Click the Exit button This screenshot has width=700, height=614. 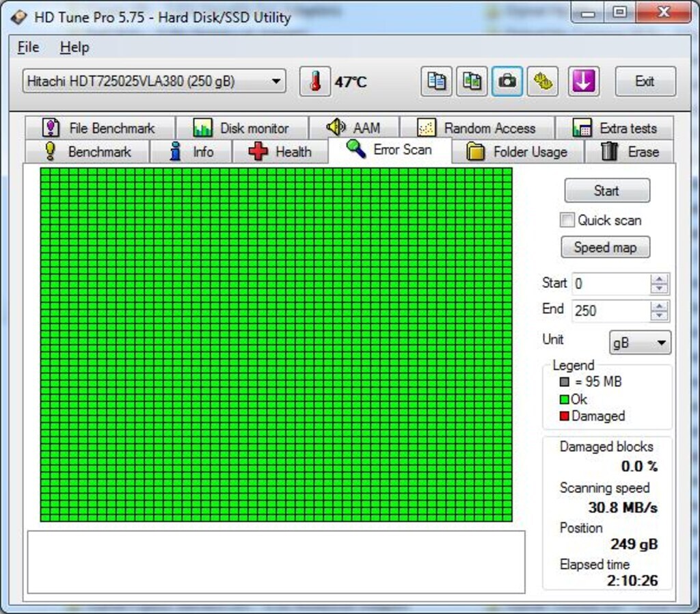pos(645,81)
